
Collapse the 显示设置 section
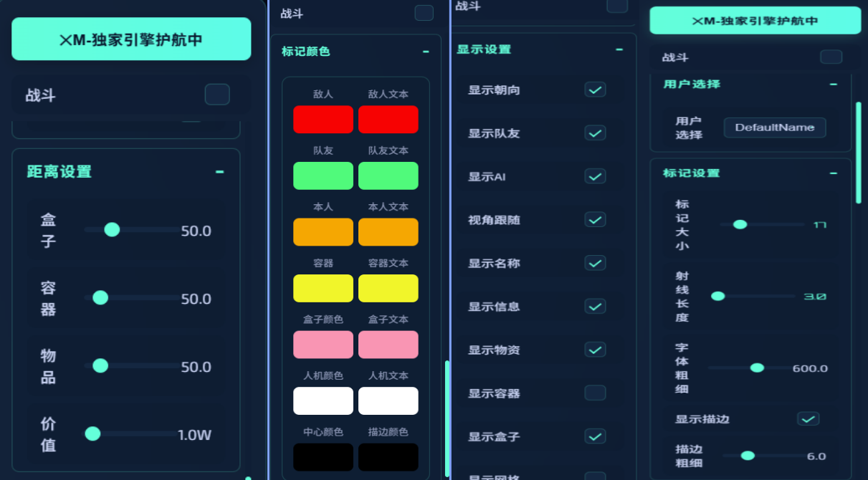click(x=619, y=49)
